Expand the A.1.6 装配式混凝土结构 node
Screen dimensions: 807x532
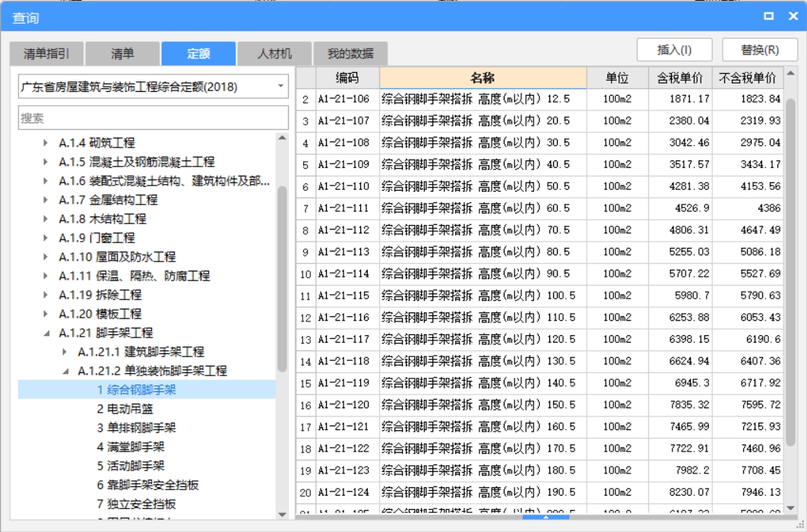46,181
